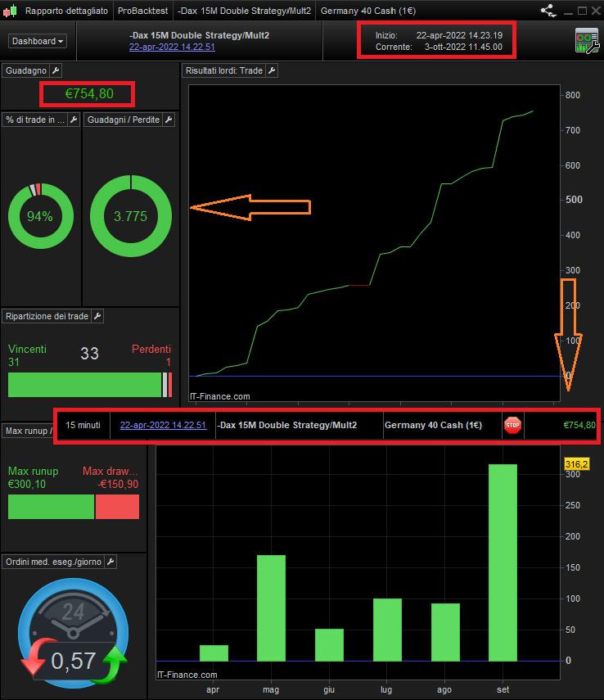Click the Vincenti 31 label

(27, 355)
